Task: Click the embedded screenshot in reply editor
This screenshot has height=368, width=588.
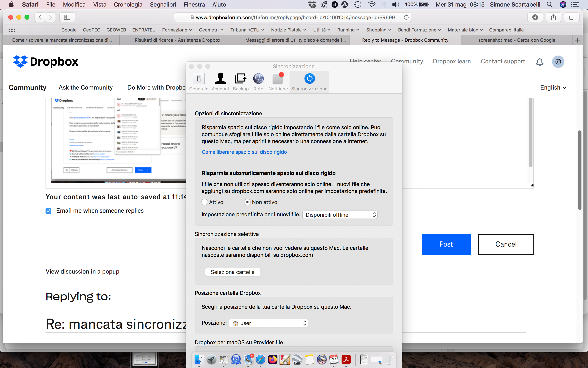Action: (x=118, y=140)
